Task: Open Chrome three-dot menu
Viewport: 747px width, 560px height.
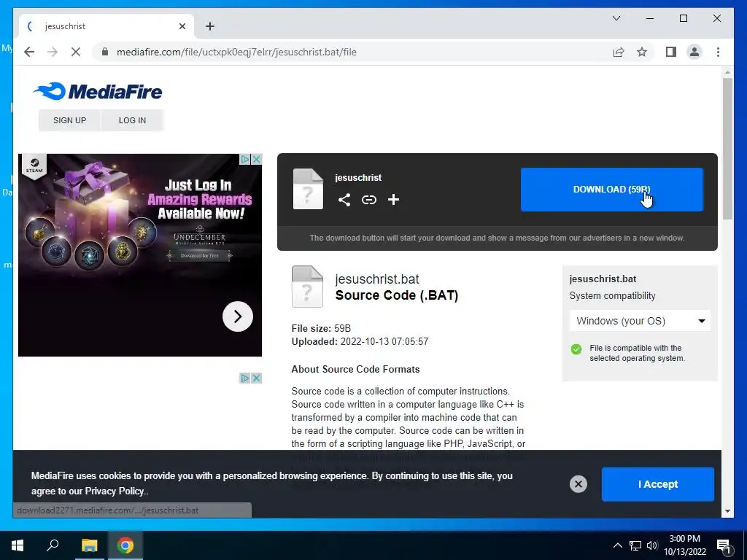Action: tap(718, 52)
